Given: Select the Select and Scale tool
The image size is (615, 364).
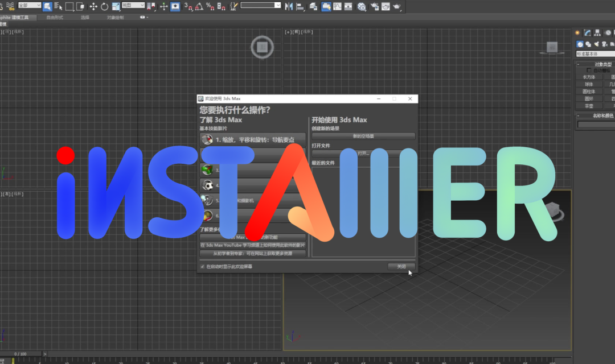Looking at the screenshot, I should [116, 6].
